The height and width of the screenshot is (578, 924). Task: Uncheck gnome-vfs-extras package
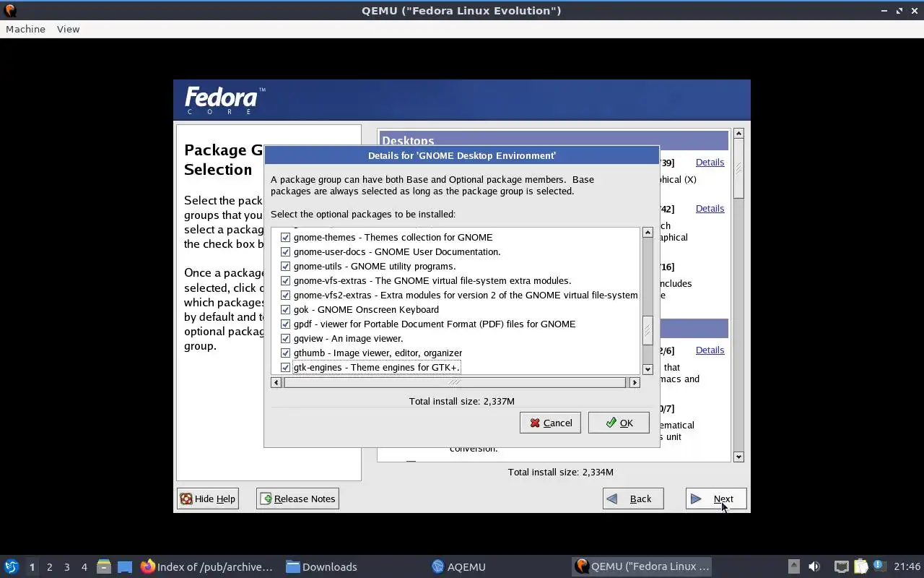pyautogui.click(x=285, y=280)
